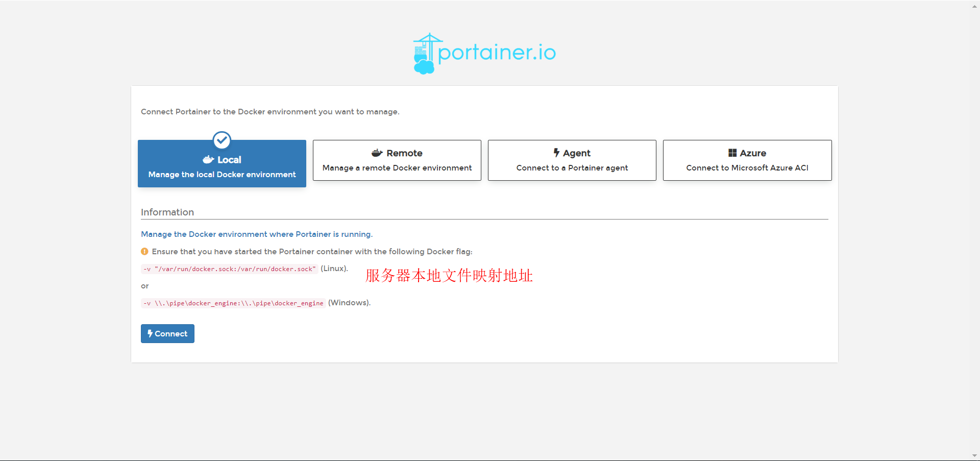
Task: Click the scrollbar down arrow
Action: (x=974, y=455)
